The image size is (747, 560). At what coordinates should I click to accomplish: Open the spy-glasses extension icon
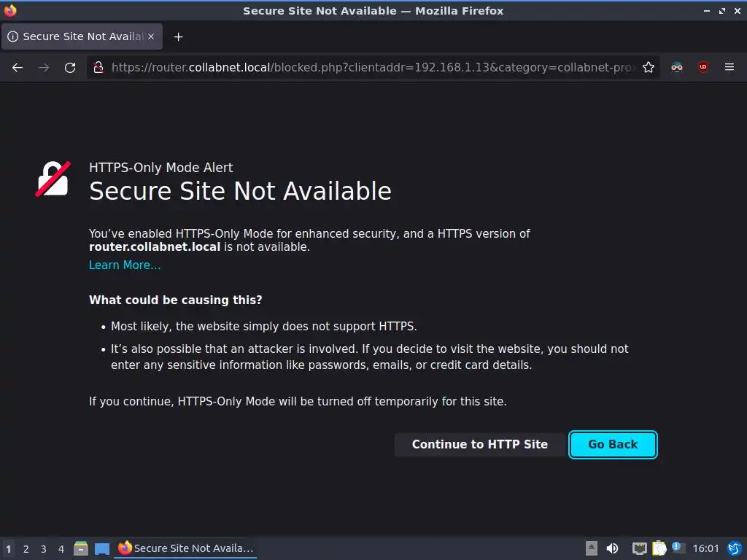[677, 68]
